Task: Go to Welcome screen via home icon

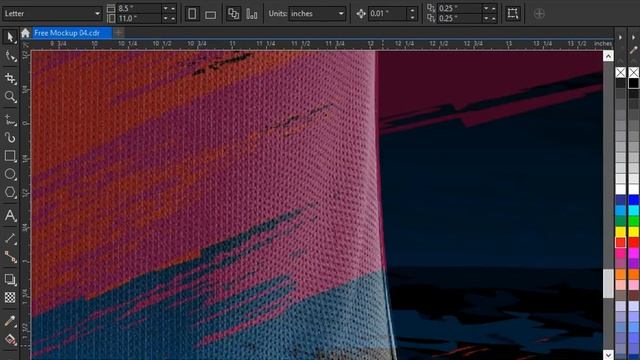Action: (x=25, y=33)
